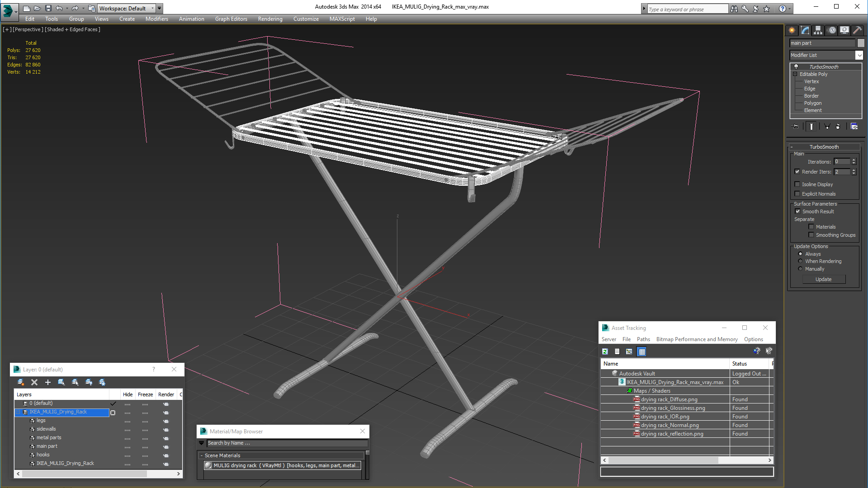The width and height of the screenshot is (868, 488).
Task: Click the refresh icon in Asset Tracking
Action: point(605,352)
